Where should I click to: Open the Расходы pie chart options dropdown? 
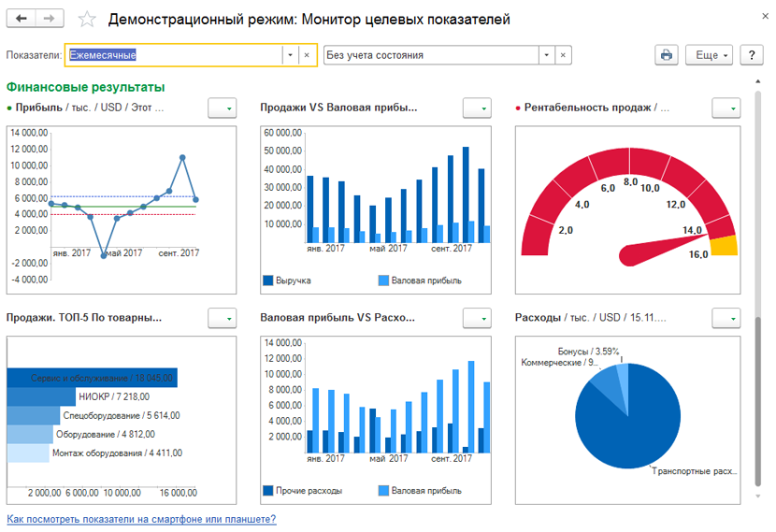(726, 319)
